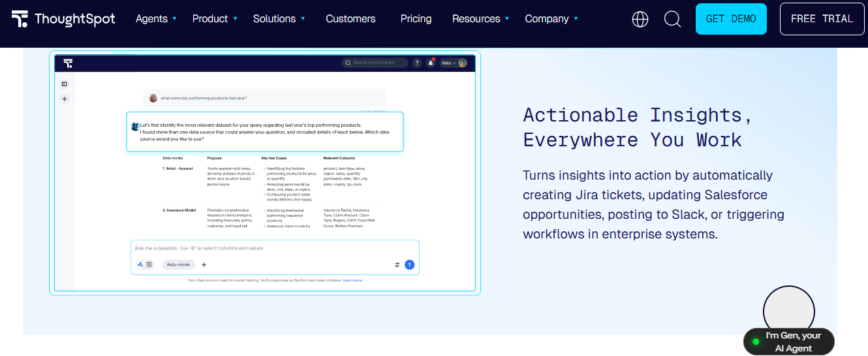This screenshot has height=356, width=868.
Task: Click the Search in your library field
Action: [x=375, y=63]
